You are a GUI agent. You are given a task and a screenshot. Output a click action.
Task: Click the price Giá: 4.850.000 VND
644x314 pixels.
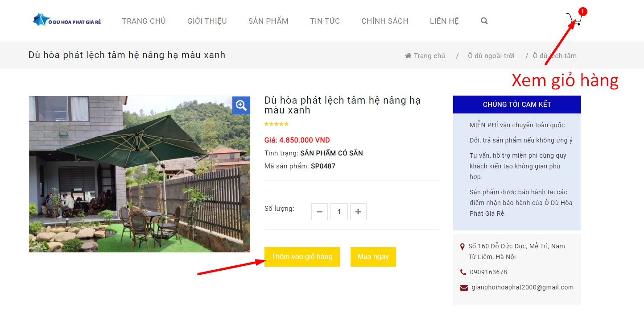tap(297, 140)
